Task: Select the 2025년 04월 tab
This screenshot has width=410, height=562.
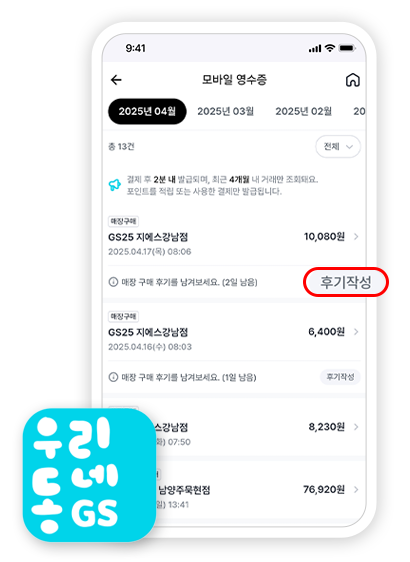Action: [147, 111]
